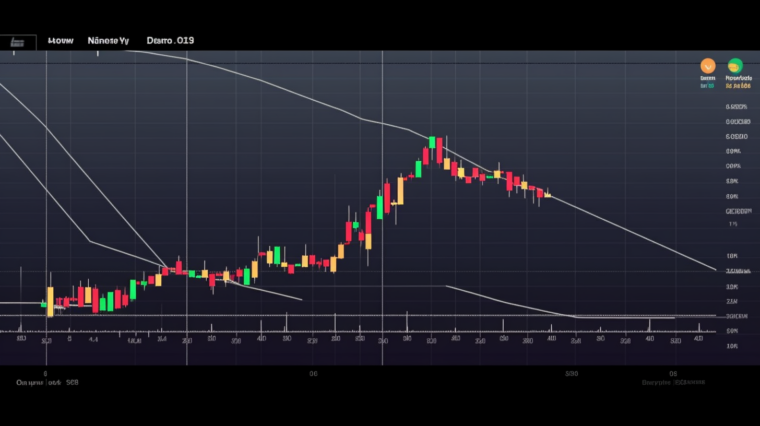Open the 'Hovw' tab in top bar
The height and width of the screenshot is (426, 760).
(61, 41)
